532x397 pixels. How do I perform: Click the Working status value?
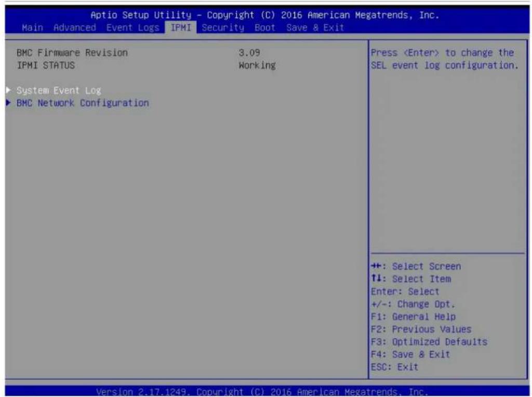(x=257, y=65)
